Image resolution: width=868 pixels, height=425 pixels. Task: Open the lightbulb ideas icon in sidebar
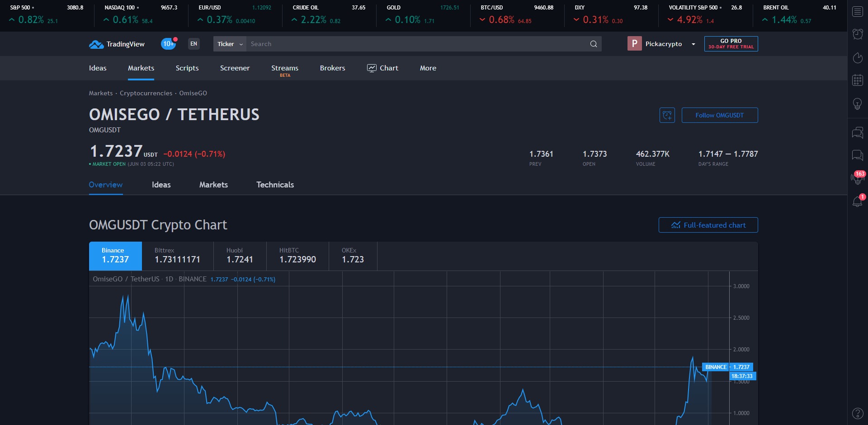point(858,104)
